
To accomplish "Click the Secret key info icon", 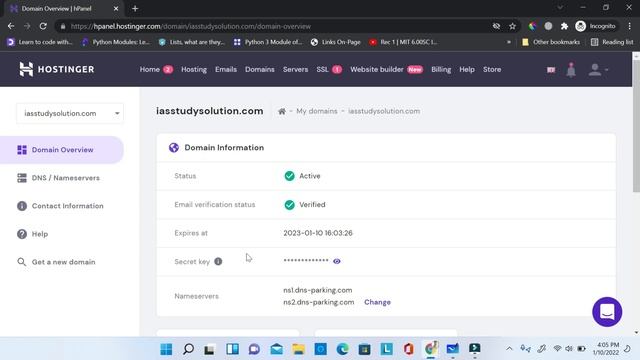I will [218, 261].
